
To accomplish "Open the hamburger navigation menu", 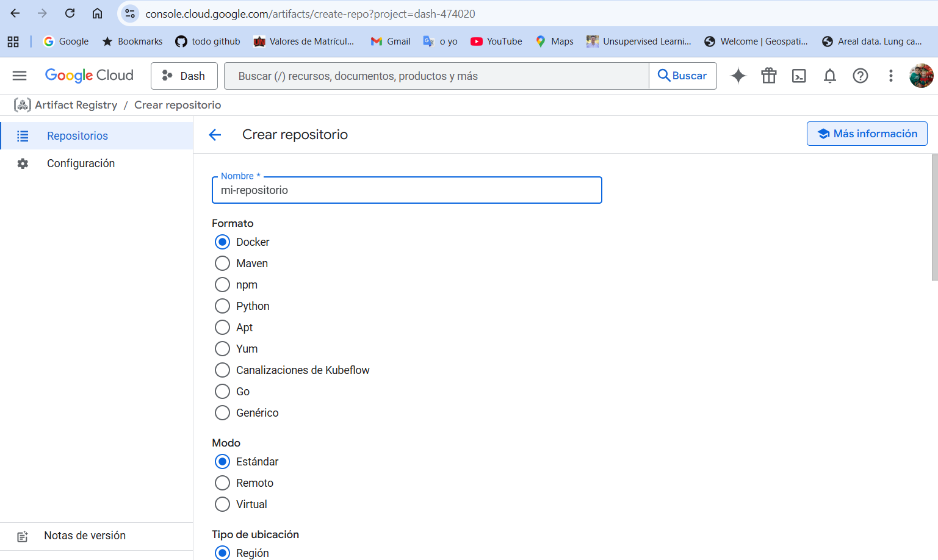I will tap(20, 76).
